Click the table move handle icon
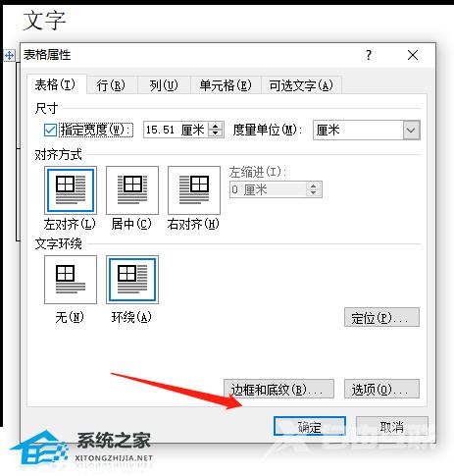The height and width of the screenshot is (476, 454). click(9, 55)
